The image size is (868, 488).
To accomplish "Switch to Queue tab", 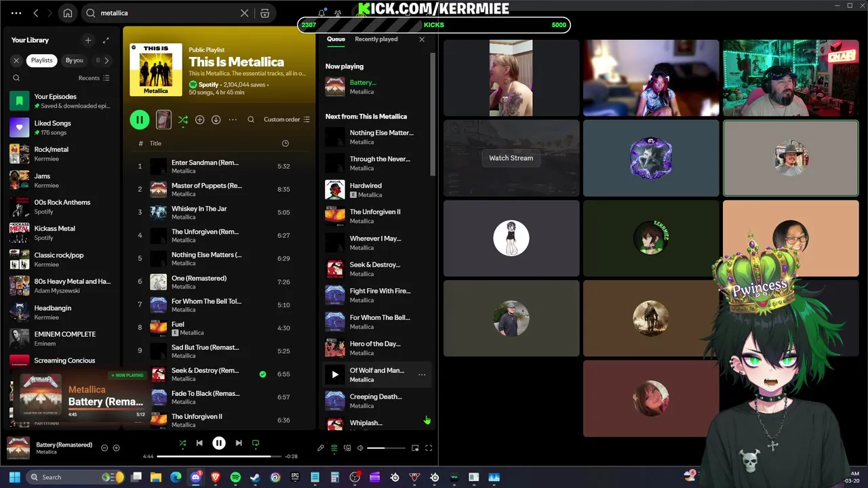I will 336,39.
